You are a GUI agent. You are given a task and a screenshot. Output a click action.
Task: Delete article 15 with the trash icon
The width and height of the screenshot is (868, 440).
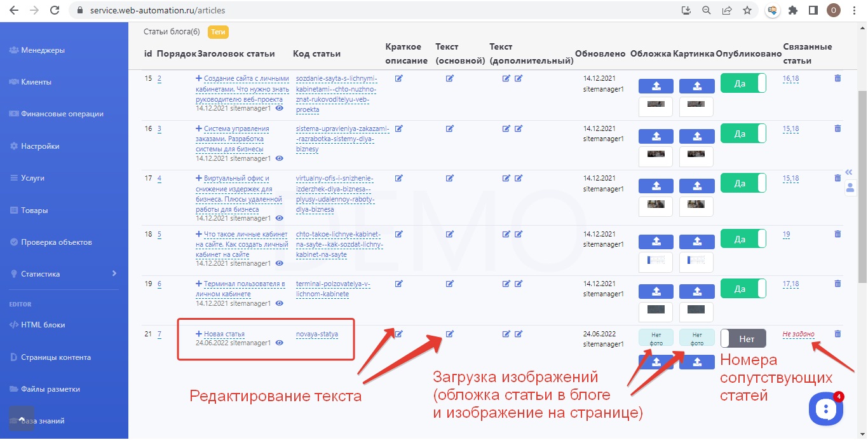(x=837, y=78)
